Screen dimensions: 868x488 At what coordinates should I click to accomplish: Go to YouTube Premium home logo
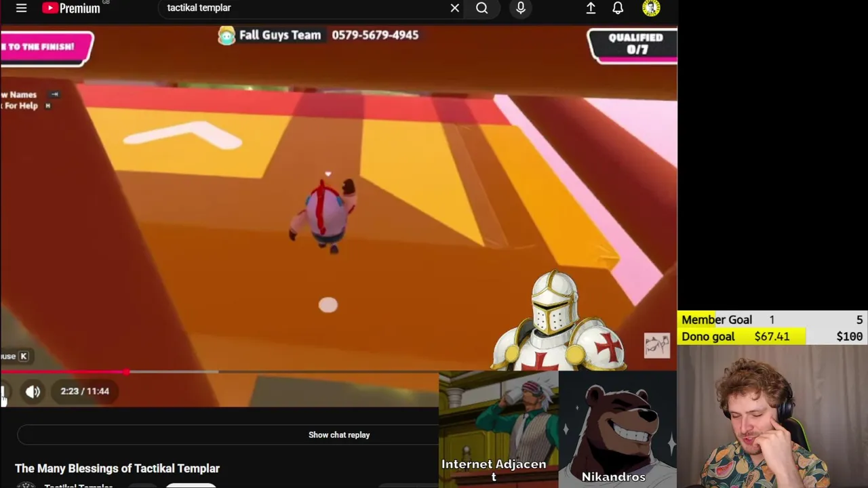[x=71, y=8]
